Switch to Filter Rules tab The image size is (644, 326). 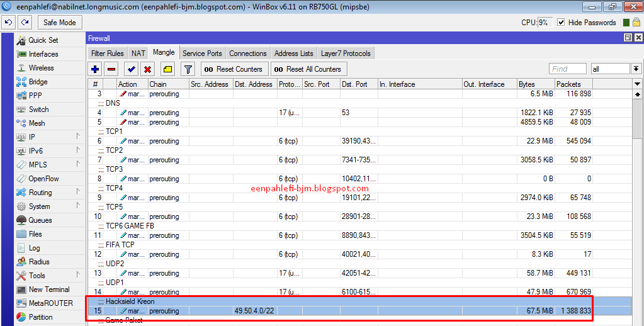point(107,53)
